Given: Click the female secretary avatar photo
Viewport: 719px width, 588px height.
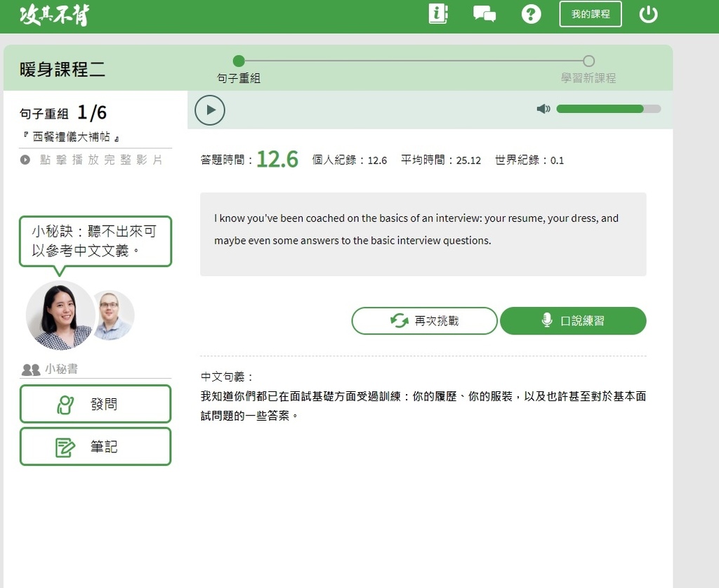Looking at the screenshot, I should click(60, 315).
